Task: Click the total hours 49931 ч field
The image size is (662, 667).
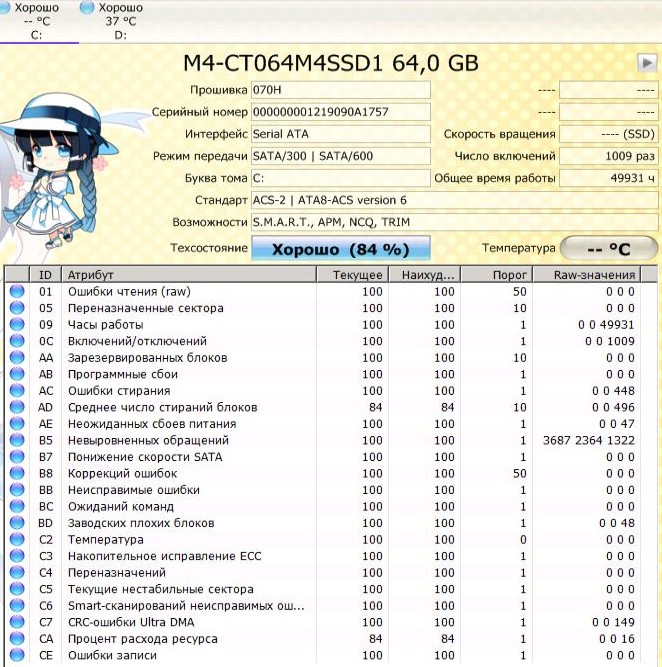Action: coord(609,178)
